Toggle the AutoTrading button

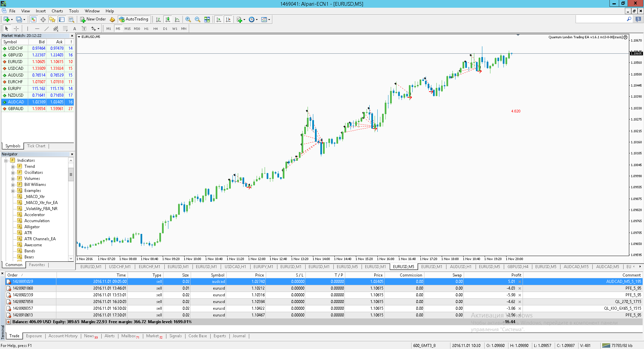(x=134, y=19)
